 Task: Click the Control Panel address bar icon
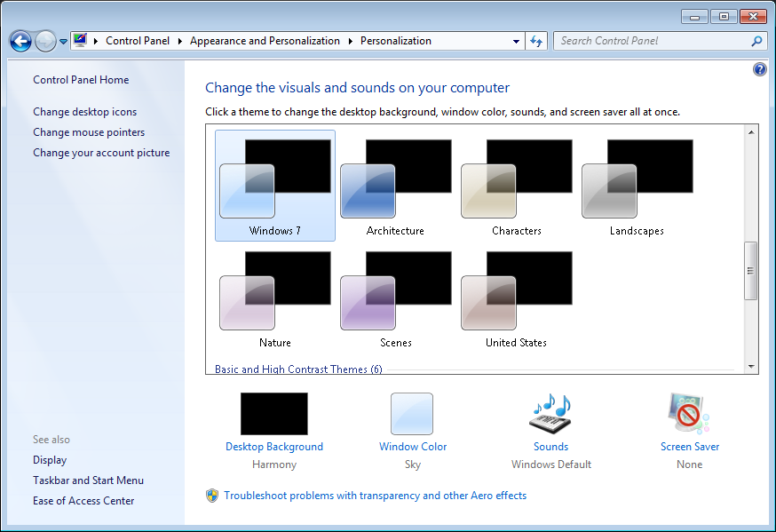coord(81,41)
